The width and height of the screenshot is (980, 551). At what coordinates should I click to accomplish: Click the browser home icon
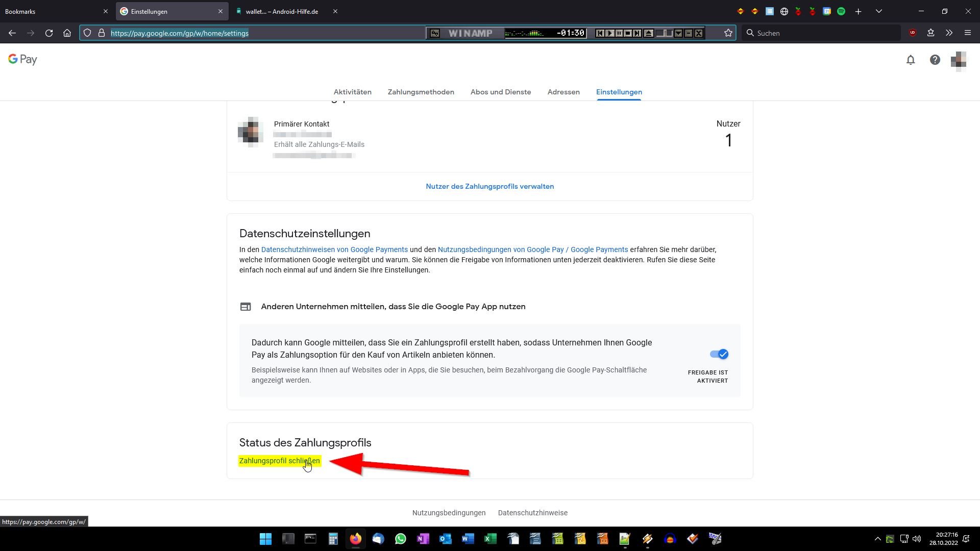[67, 33]
